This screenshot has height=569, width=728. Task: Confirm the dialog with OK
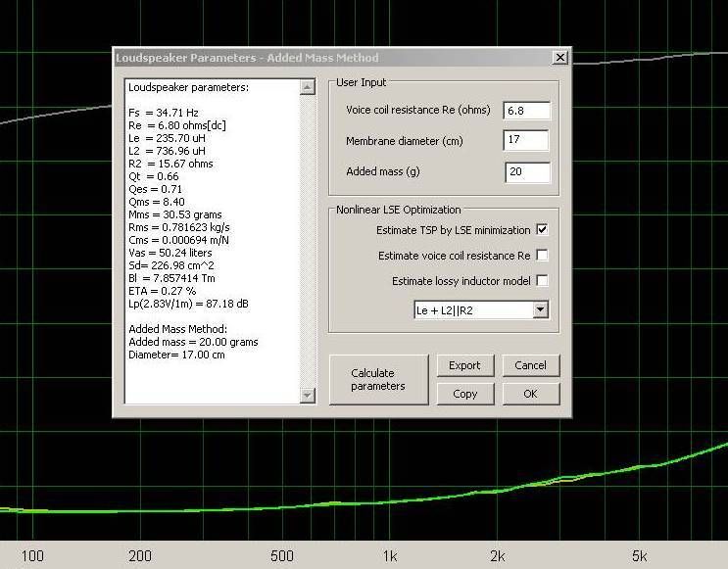pyautogui.click(x=530, y=394)
